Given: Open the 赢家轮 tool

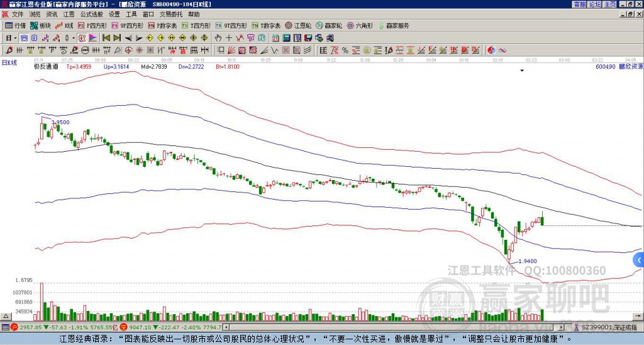Looking at the screenshot, I should pos(329,25).
